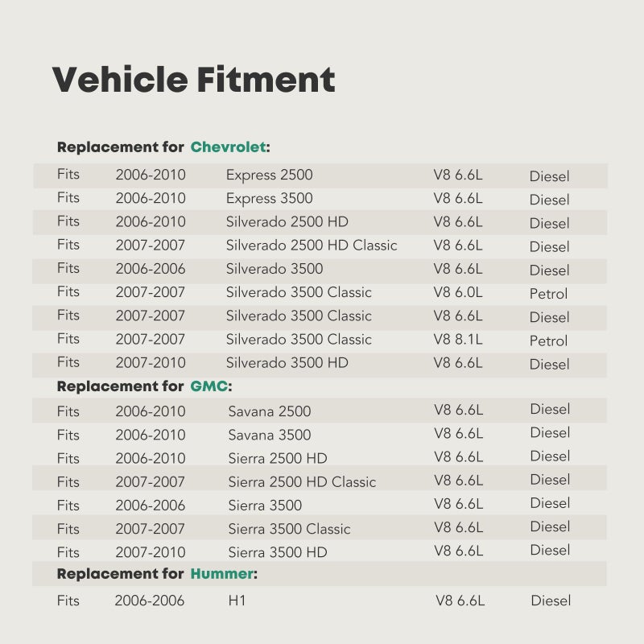Click the Express 3500 model name
The image size is (644, 644).
tap(269, 198)
